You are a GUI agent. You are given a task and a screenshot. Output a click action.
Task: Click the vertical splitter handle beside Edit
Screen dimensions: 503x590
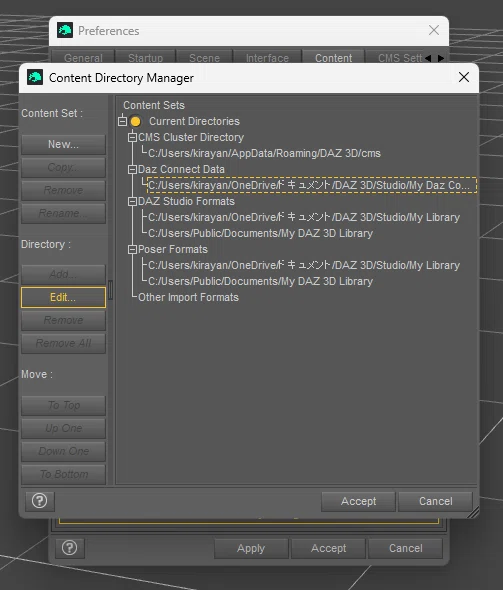coord(110,290)
